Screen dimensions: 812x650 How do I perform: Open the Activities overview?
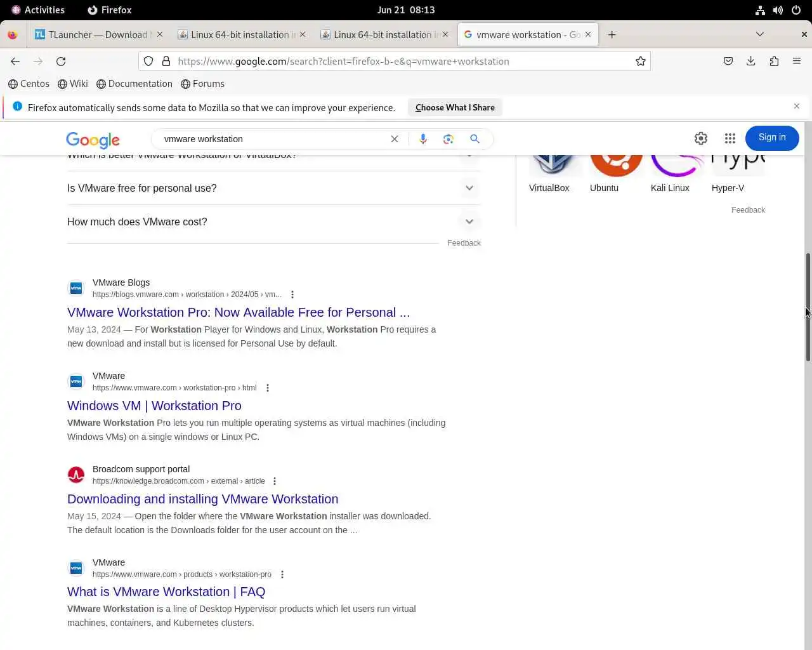click(38, 10)
